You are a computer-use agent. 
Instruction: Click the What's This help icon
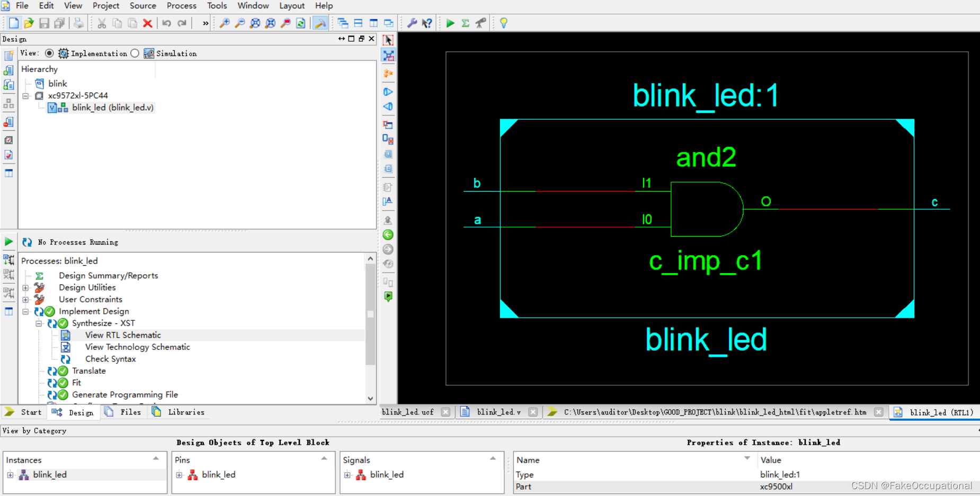point(427,23)
